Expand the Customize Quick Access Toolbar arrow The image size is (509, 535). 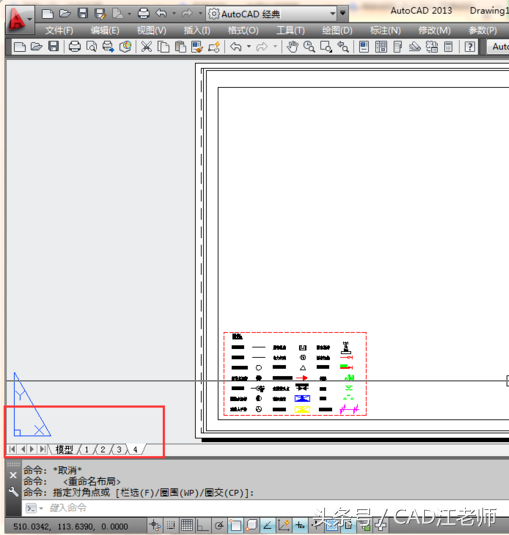[x=343, y=14]
